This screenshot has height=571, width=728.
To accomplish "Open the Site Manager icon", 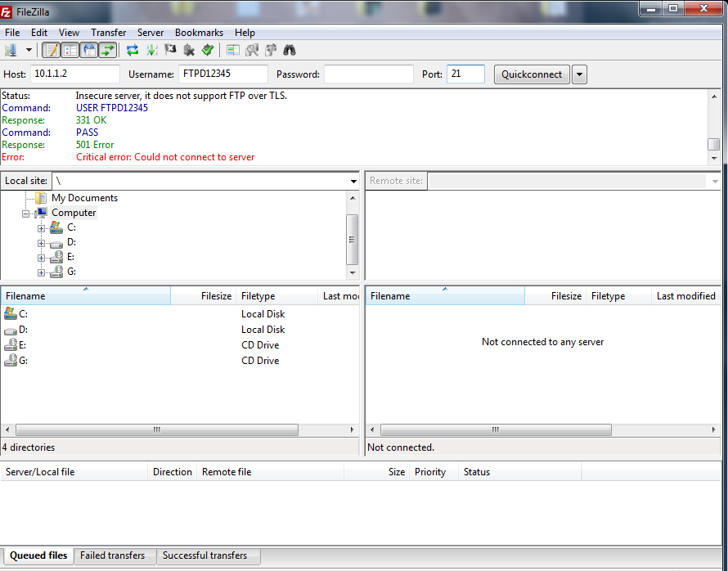I will point(11,50).
